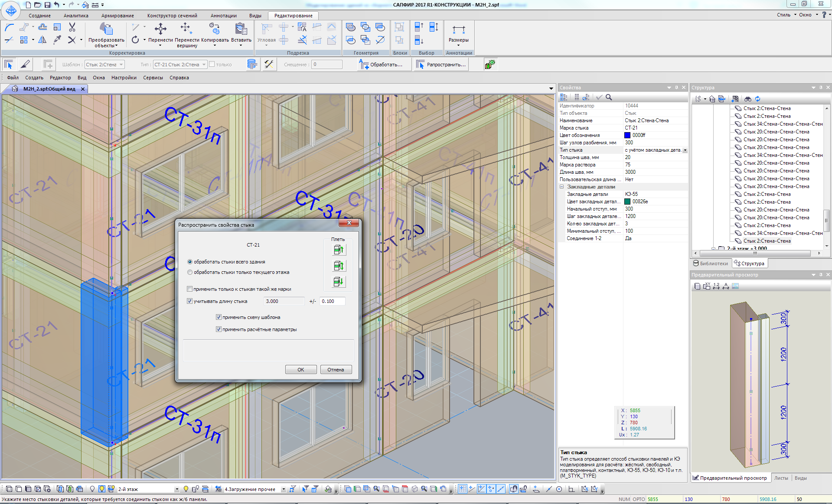Click top Плеть chain-up icon in dialog
The image size is (832, 504).
[339, 250]
